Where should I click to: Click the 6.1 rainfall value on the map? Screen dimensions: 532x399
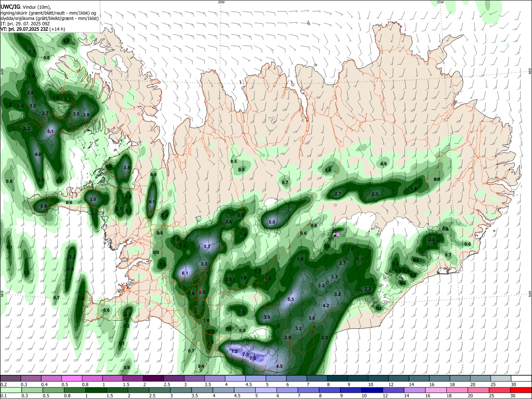(x=185, y=273)
